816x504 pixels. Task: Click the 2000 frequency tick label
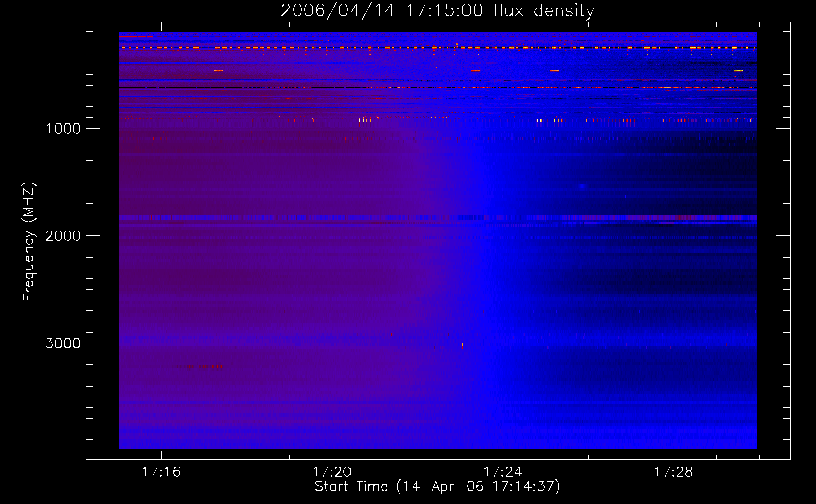coord(63,236)
